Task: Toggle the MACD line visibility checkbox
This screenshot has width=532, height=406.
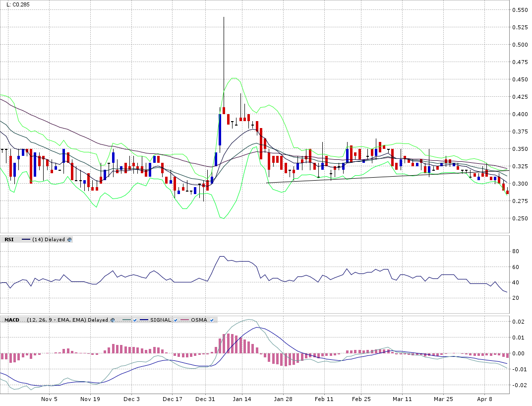Action: tap(135, 320)
